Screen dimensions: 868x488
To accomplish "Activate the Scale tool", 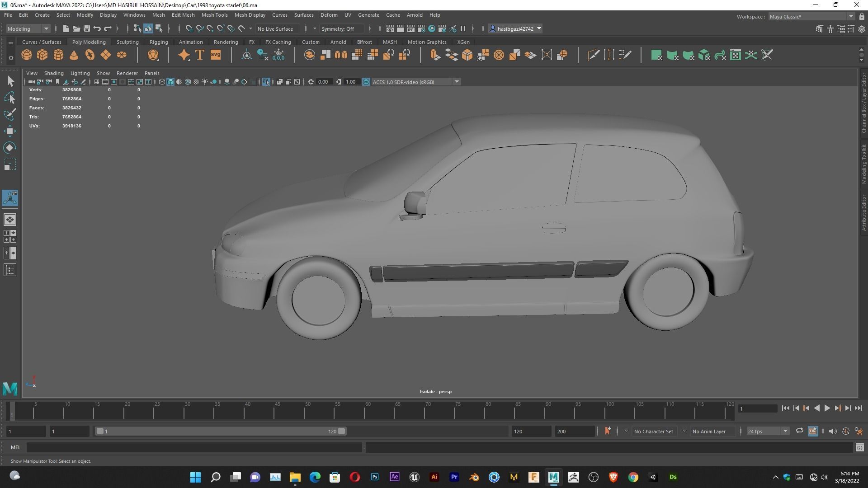I will (10, 164).
